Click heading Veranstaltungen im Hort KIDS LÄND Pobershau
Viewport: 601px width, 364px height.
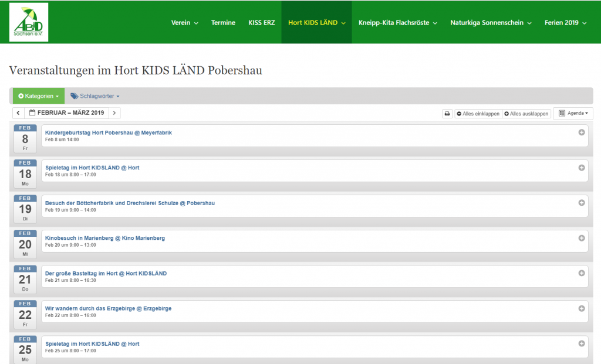(x=136, y=71)
